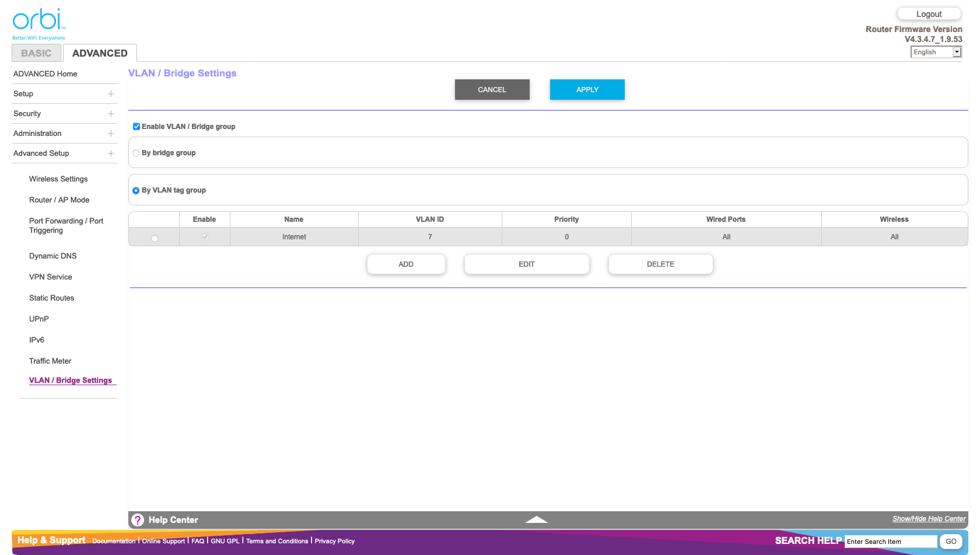Open the English language dropdown
This screenshot has width=980, height=555.
click(936, 52)
